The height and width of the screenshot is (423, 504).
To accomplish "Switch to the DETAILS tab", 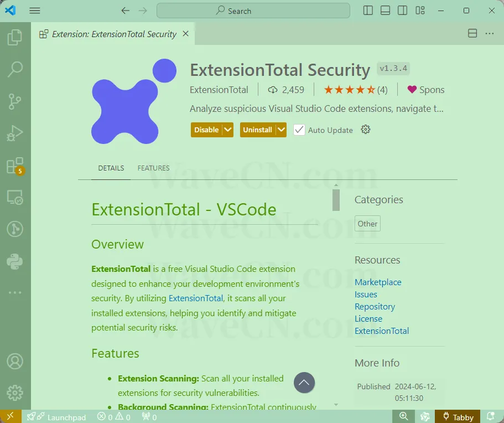I will pyautogui.click(x=111, y=168).
